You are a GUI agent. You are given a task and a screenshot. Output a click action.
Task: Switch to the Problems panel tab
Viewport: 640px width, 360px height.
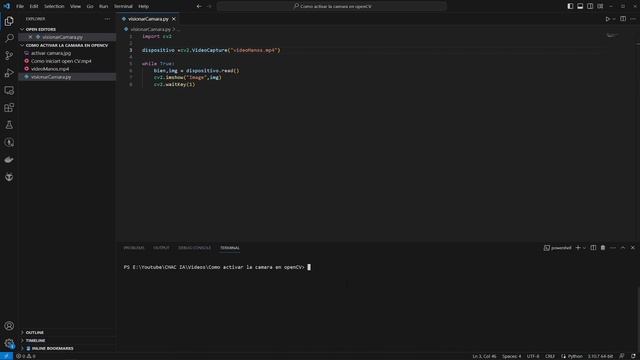click(134, 248)
